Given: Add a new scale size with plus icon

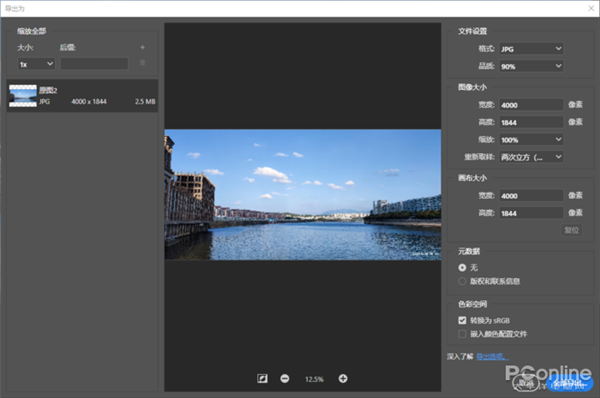Looking at the screenshot, I should pos(142,47).
